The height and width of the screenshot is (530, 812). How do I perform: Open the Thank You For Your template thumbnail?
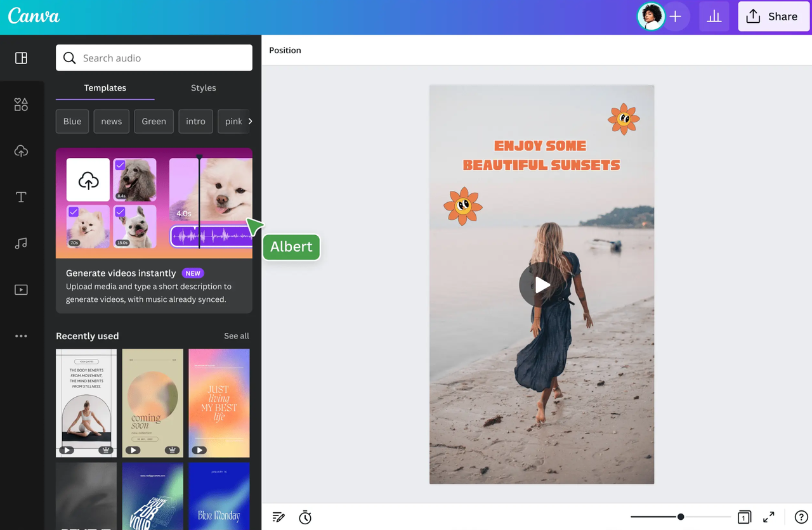coord(153,496)
